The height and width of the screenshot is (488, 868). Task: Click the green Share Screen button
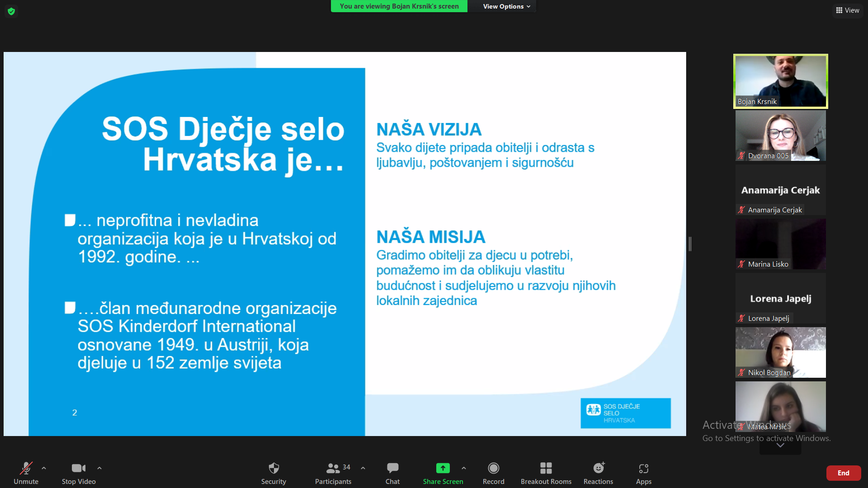tap(443, 473)
